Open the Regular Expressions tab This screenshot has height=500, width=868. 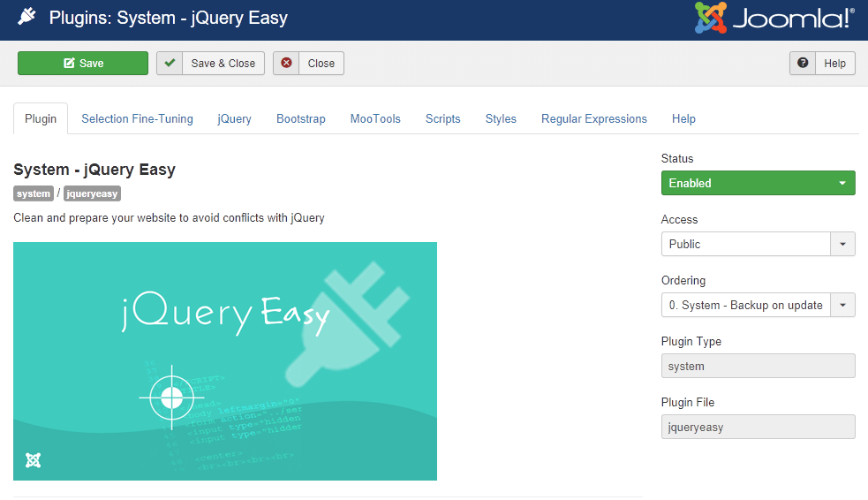point(594,118)
